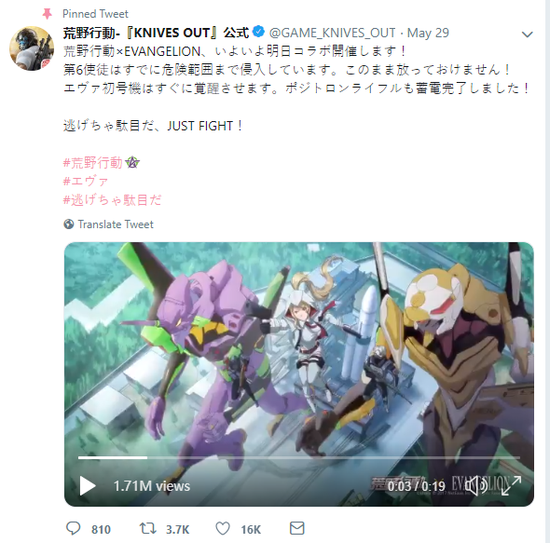Expand video to fullscreen

(x=511, y=486)
